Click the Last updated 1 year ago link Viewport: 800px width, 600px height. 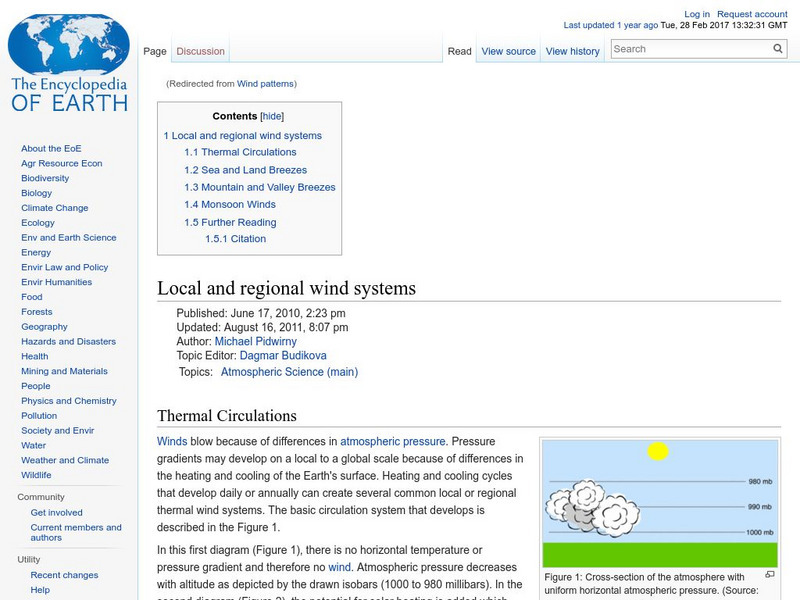pyautogui.click(x=610, y=25)
